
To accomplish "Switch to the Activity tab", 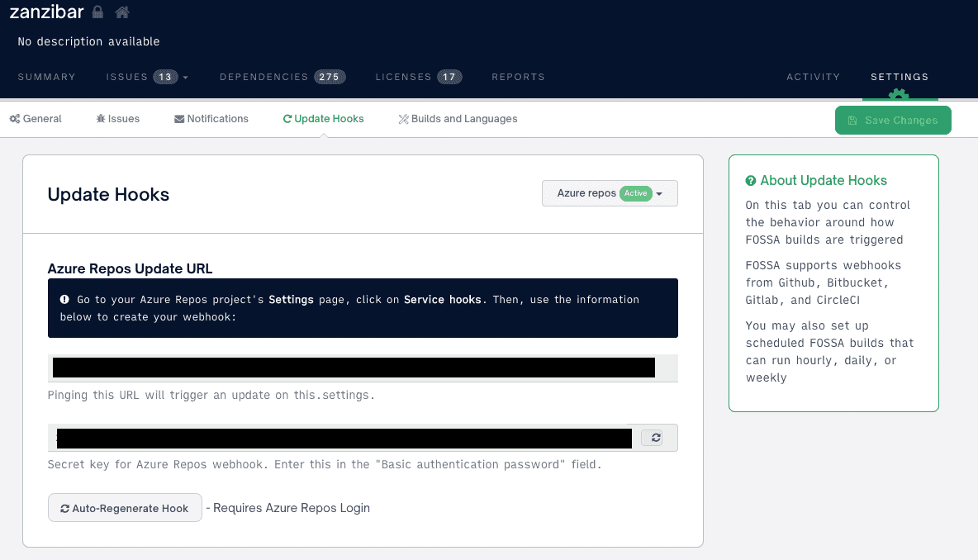I will [814, 77].
